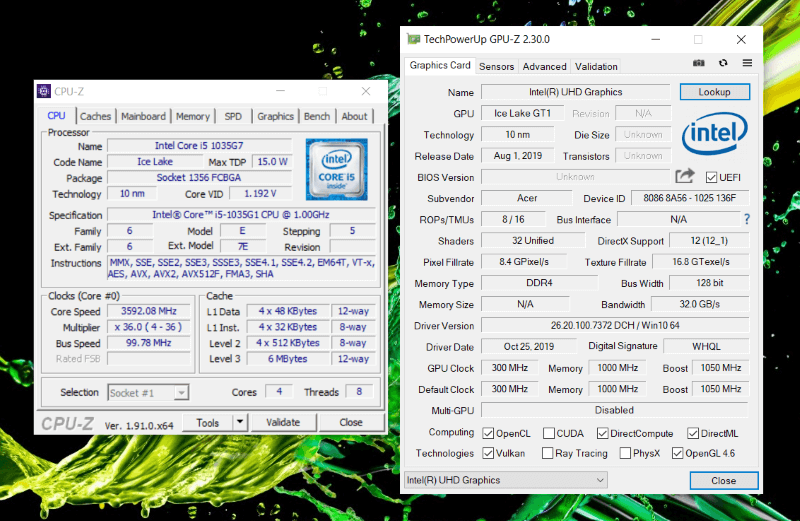Open the Intel(R) UHD Graphics GPU selector

click(504, 480)
